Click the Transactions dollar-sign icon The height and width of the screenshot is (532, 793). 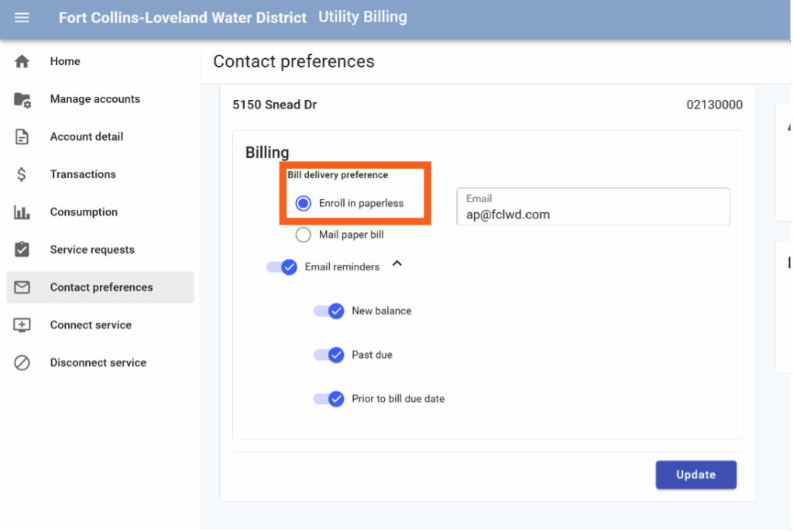pos(22,174)
